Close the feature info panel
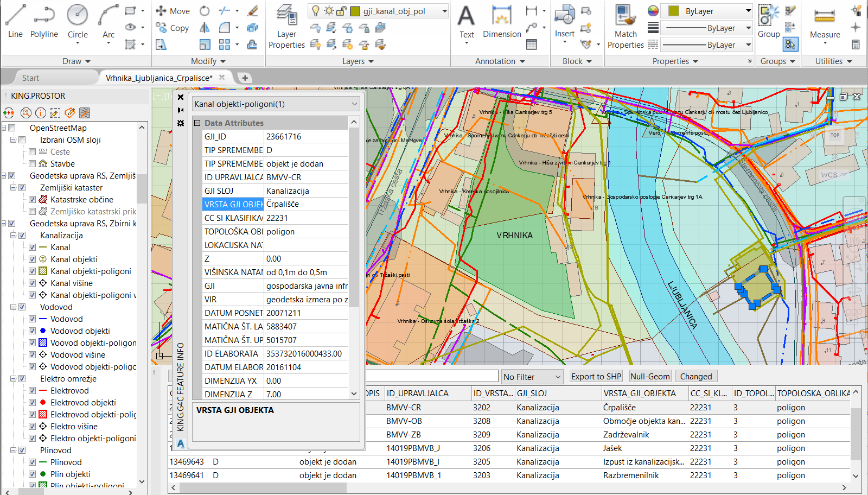Screen dimensions: 868x495 (x=181, y=98)
